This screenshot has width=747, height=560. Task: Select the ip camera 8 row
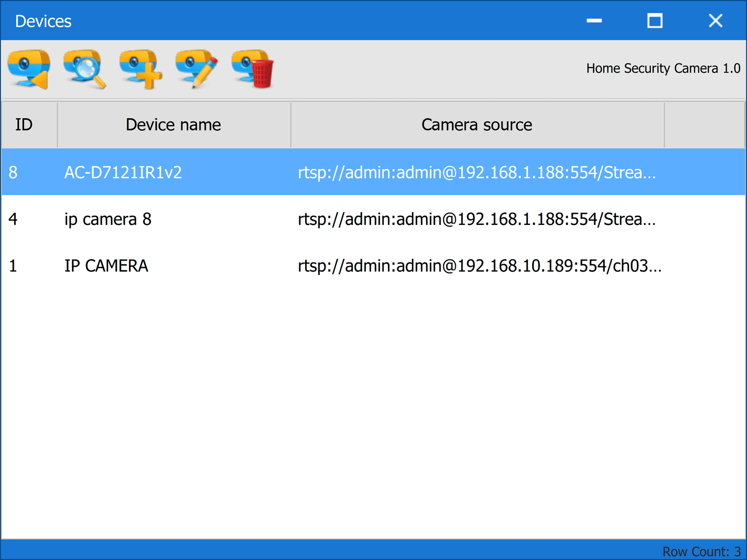pos(108,219)
